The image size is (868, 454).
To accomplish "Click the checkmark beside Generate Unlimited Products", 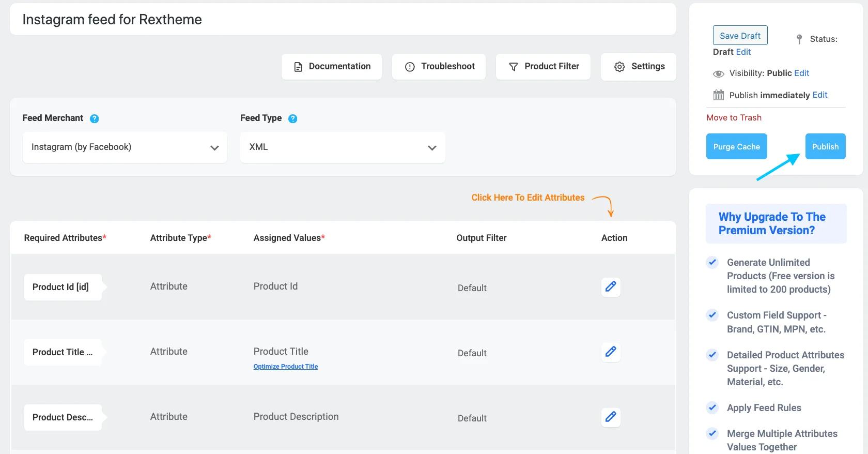I will 712,262.
